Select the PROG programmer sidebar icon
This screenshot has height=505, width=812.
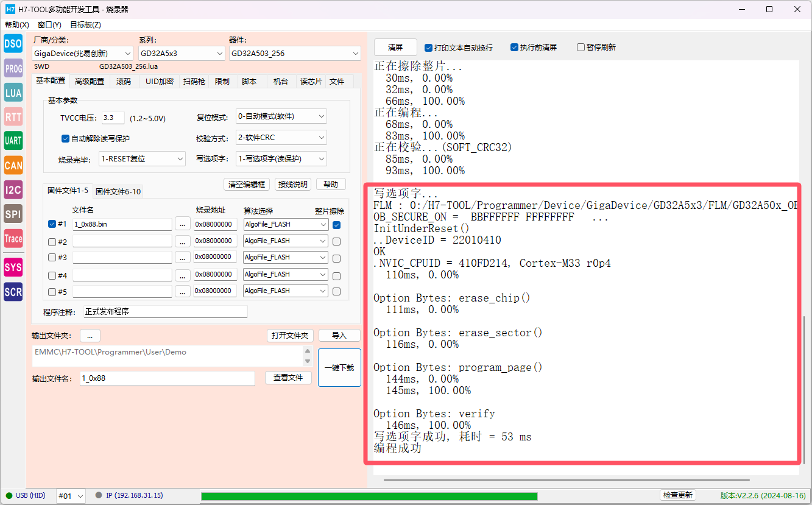pyautogui.click(x=13, y=68)
